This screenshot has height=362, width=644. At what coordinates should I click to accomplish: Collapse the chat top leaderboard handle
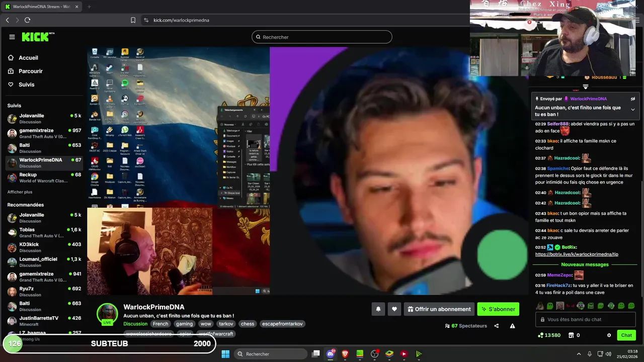[586, 87]
